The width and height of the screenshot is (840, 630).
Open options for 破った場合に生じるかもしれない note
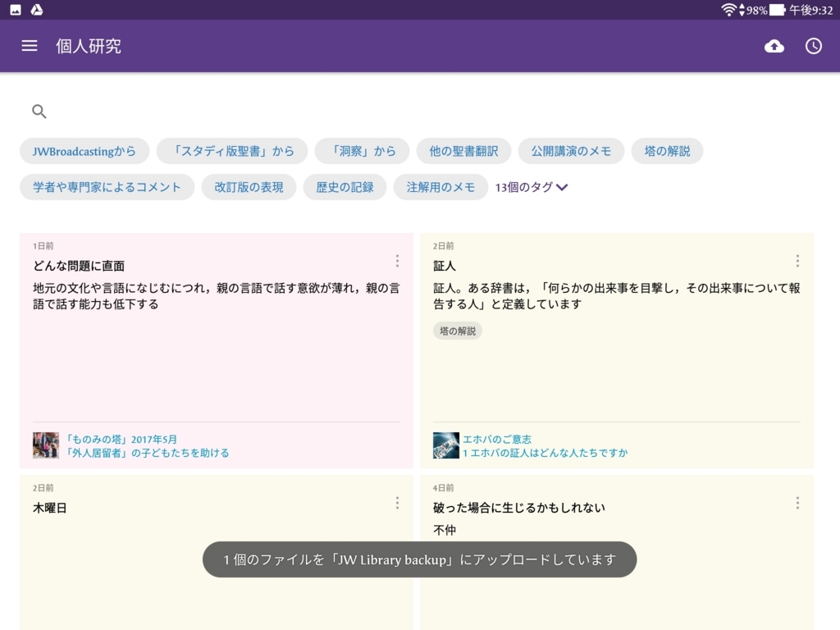[x=797, y=502]
